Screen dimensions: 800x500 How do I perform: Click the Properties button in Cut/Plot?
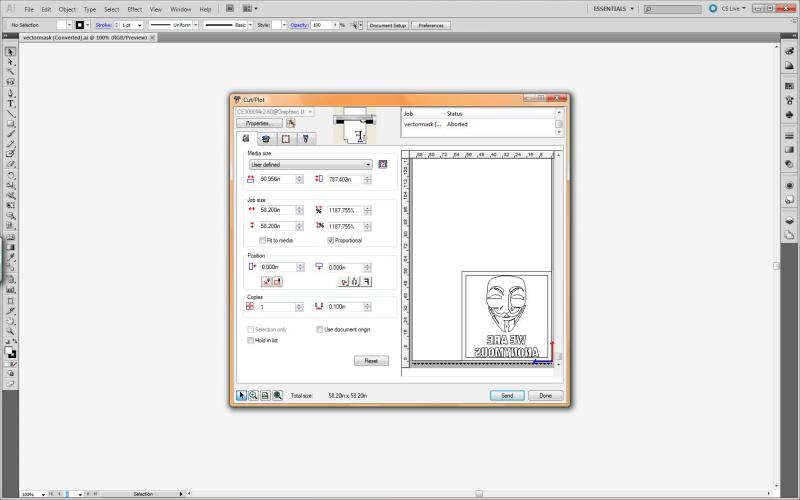coord(259,123)
